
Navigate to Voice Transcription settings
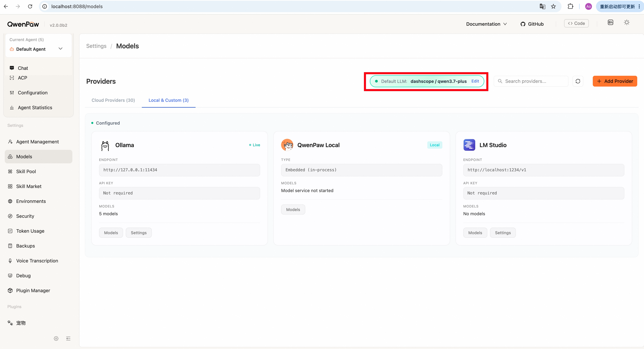[x=39, y=261]
